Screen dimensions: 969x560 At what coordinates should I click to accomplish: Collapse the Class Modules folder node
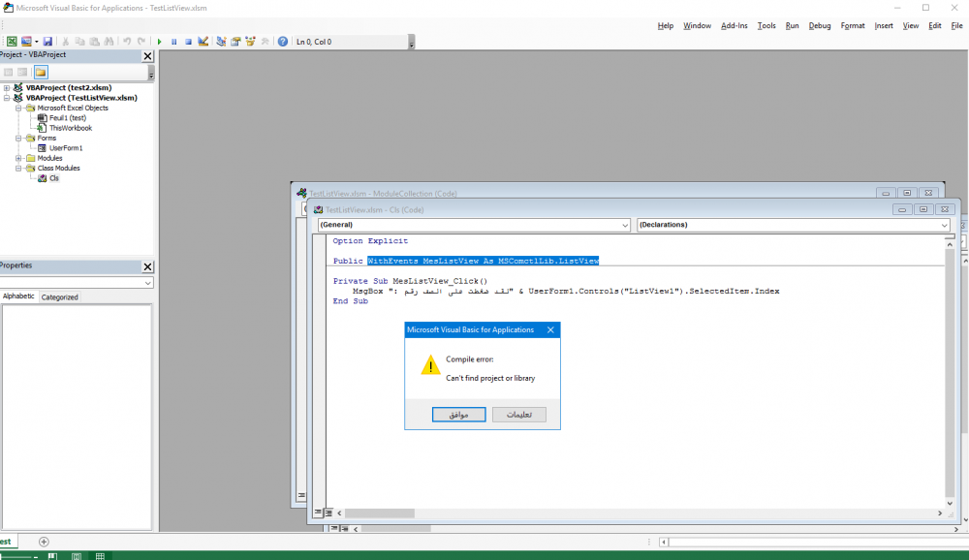point(18,169)
